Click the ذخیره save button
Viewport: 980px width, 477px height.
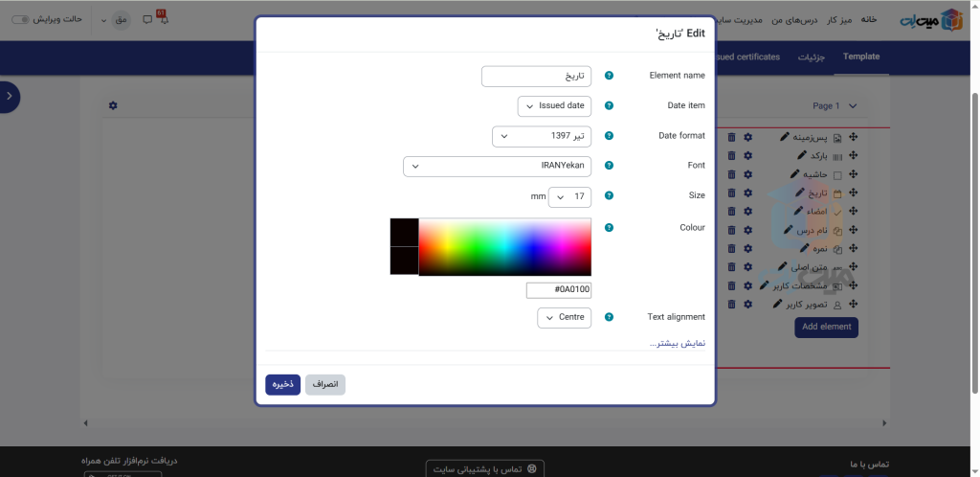click(282, 384)
